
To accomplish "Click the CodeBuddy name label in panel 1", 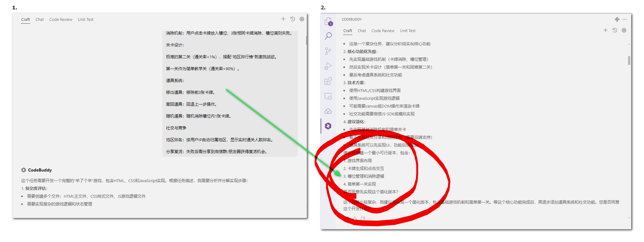I will click(40, 170).
